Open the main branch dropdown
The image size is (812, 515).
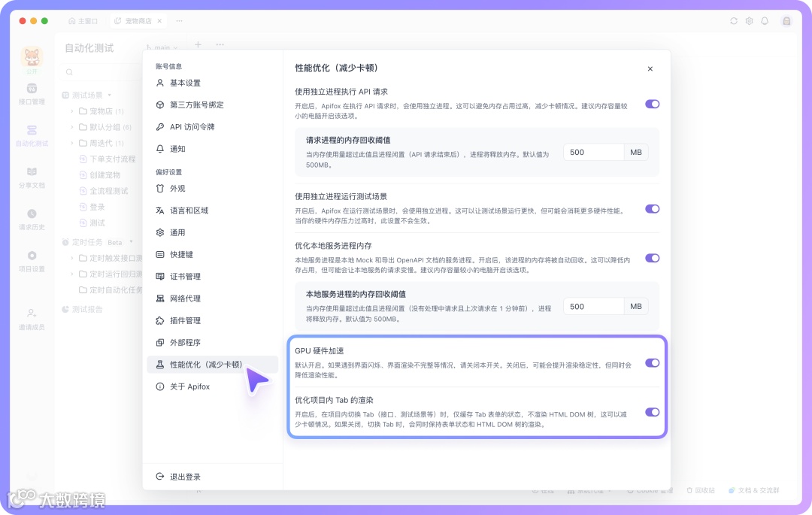162,47
